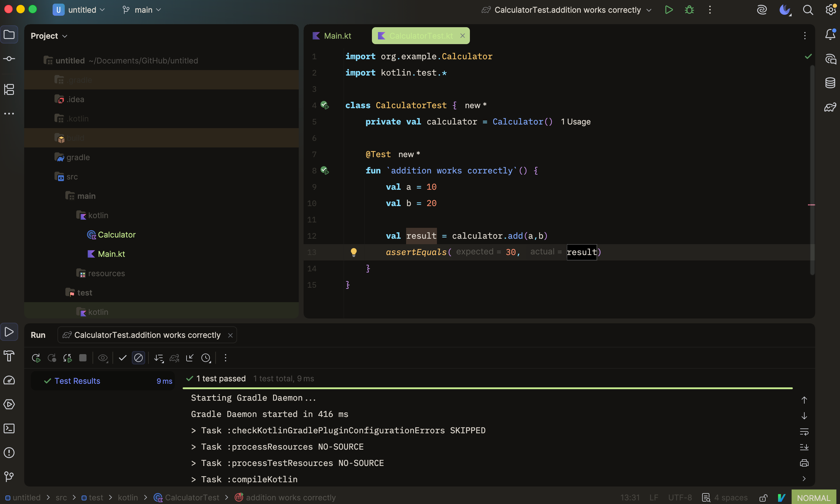Select the CalculatorTest.kt editor tab
The width and height of the screenshot is (840, 504).
pyautogui.click(x=421, y=36)
